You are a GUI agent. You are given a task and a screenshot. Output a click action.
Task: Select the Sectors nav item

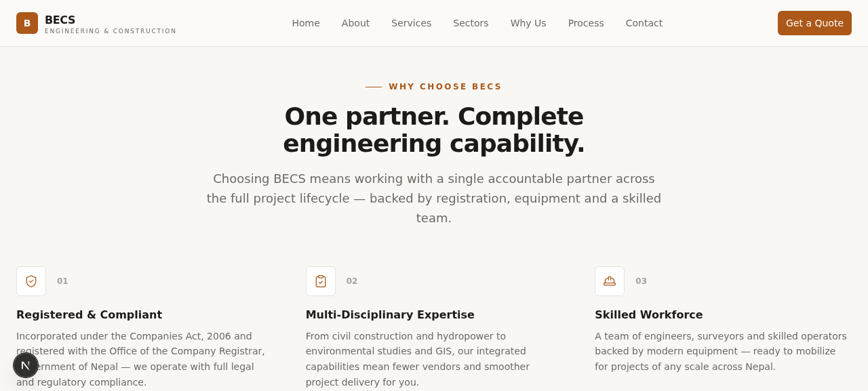[471, 23]
